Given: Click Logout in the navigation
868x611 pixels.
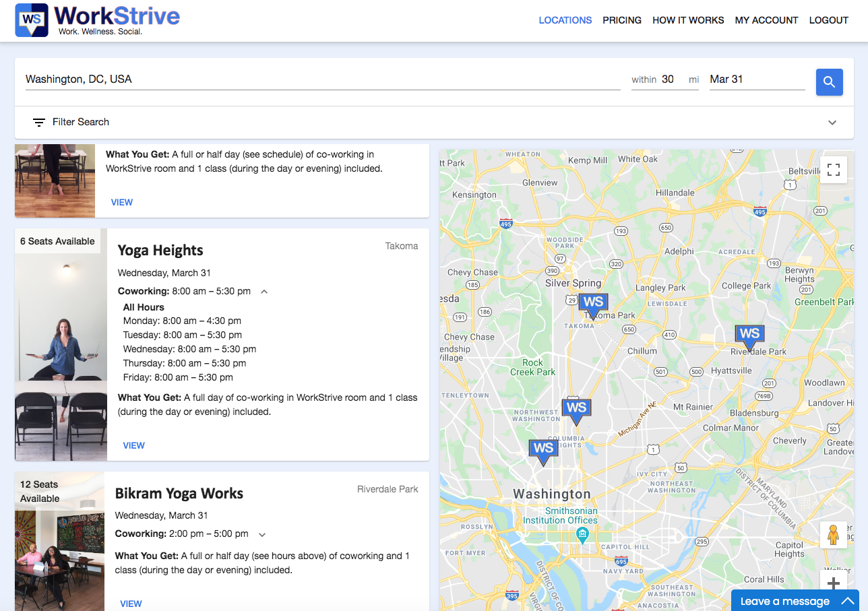Looking at the screenshot, I should (828, 20).
